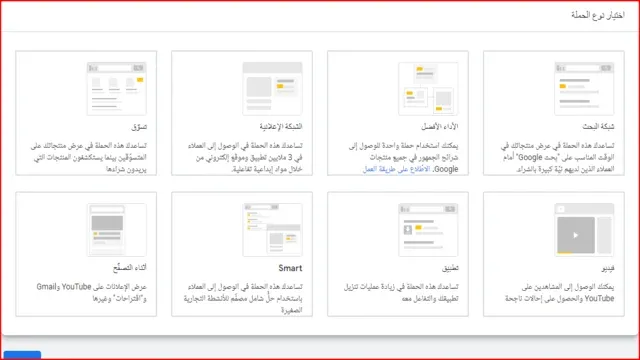The height and width of the screenshot is (360, 640).
Task: Click the 'أثناء التصفّح' card title
Action: click(x=130, y=268)
